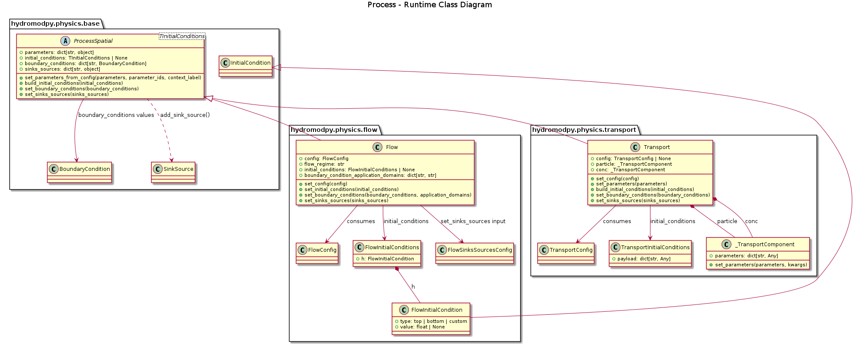Click the 'boundary_conditions values' arrow label
The width and height of the screenshot is (868, 346).
pos(116,115)
